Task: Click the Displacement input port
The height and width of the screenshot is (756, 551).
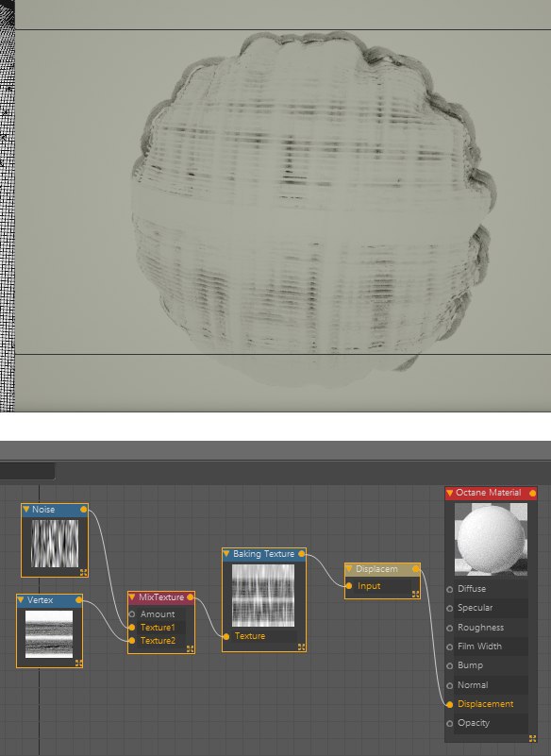Action: pyautogui.click(x=449, y=704)
